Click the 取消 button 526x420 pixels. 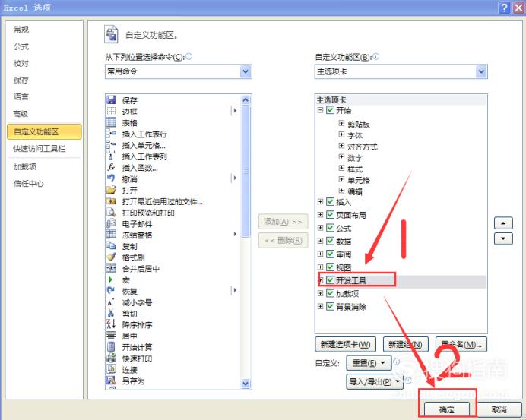[x=499, y=409]
